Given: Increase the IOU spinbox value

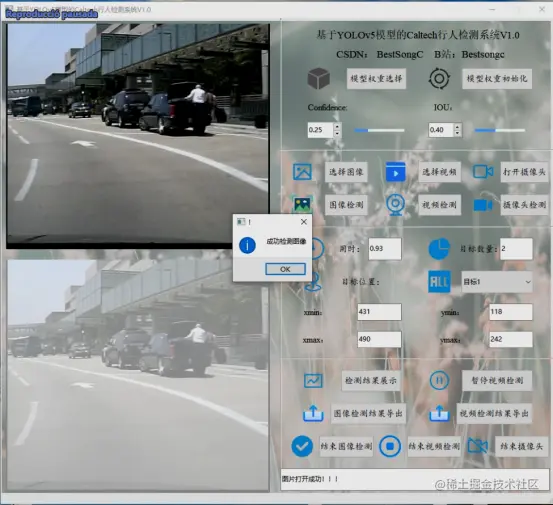Looking at the screenshot, I should (457, 127).
